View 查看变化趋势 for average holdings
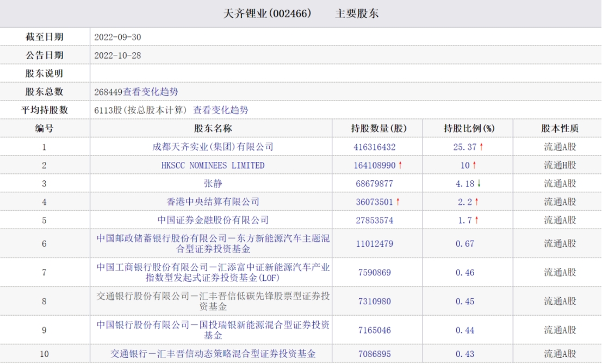 click(221, 110)
